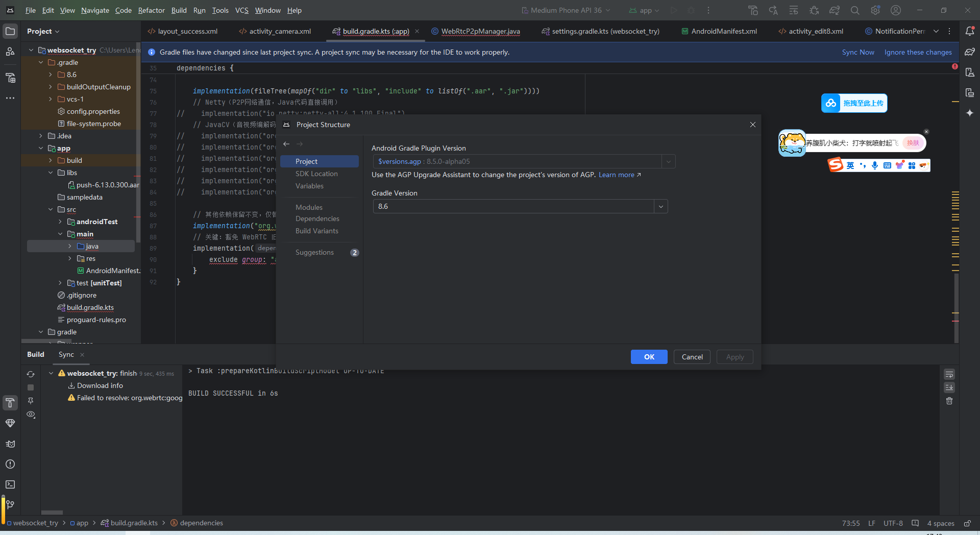The image size is (980, 535).
Task: Toggle read-only lock icon in status bar
Action: pos(967,523)
